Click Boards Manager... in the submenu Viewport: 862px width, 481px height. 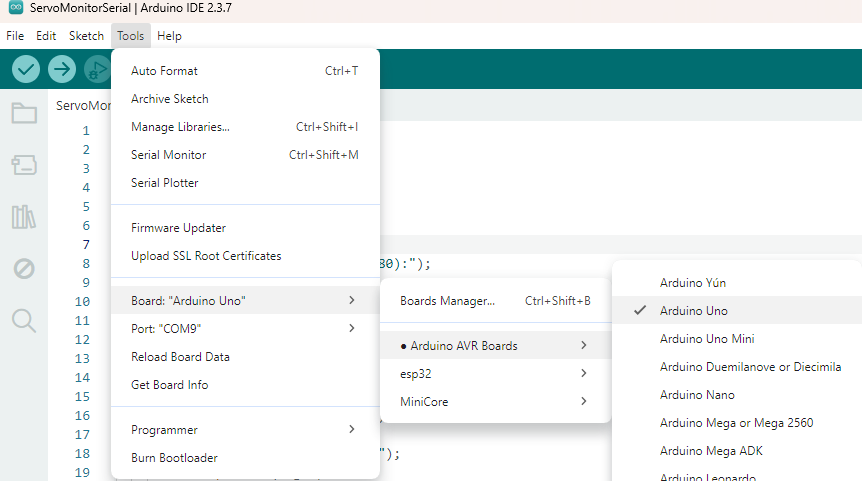coord(448,301)
